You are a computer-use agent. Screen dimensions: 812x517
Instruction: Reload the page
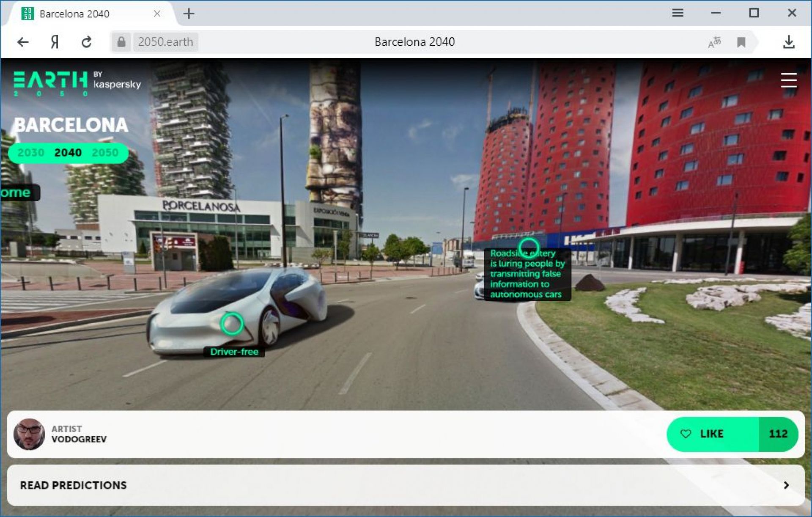[x=87, y=42]
